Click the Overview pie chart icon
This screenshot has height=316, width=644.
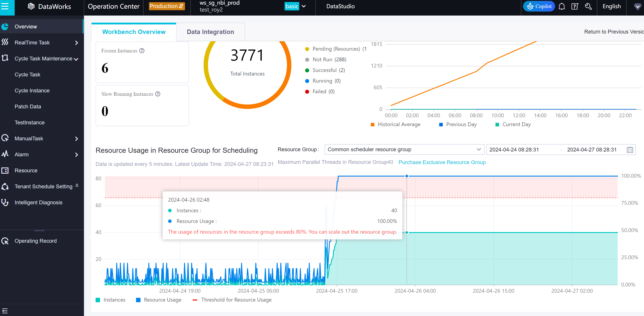pyautogui.click(x=5, y=26)
